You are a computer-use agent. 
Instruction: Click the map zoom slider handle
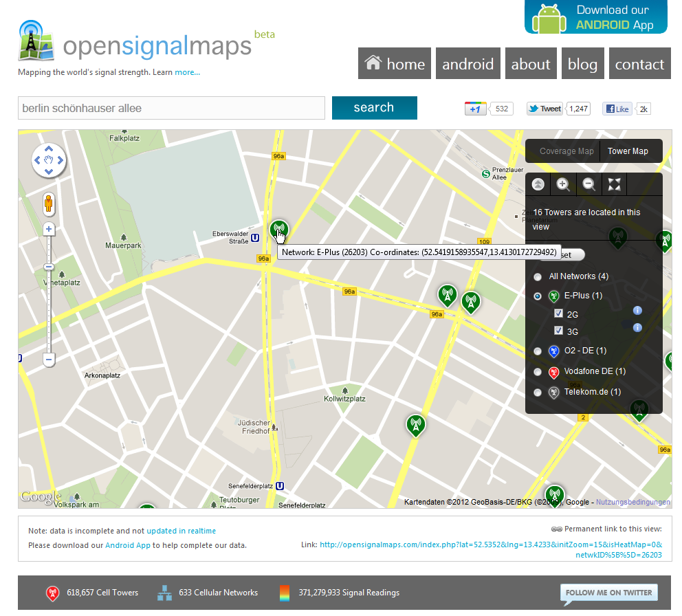[49, 267]
